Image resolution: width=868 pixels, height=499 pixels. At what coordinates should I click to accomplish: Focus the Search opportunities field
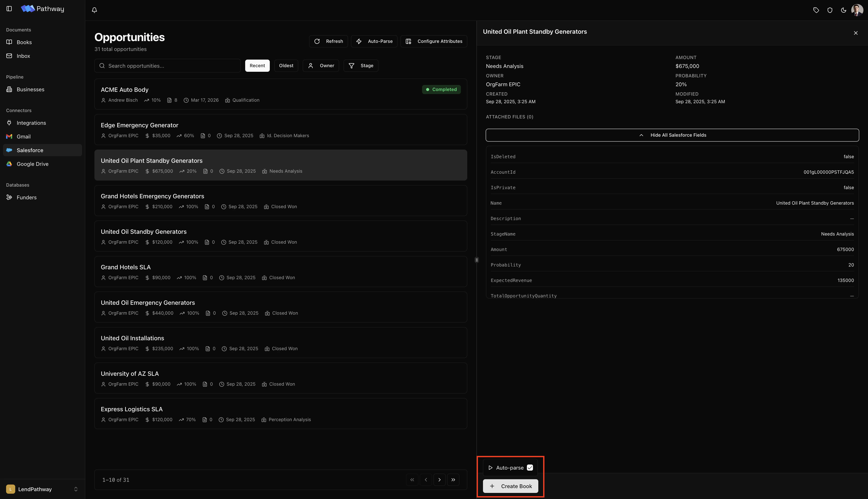167,66
